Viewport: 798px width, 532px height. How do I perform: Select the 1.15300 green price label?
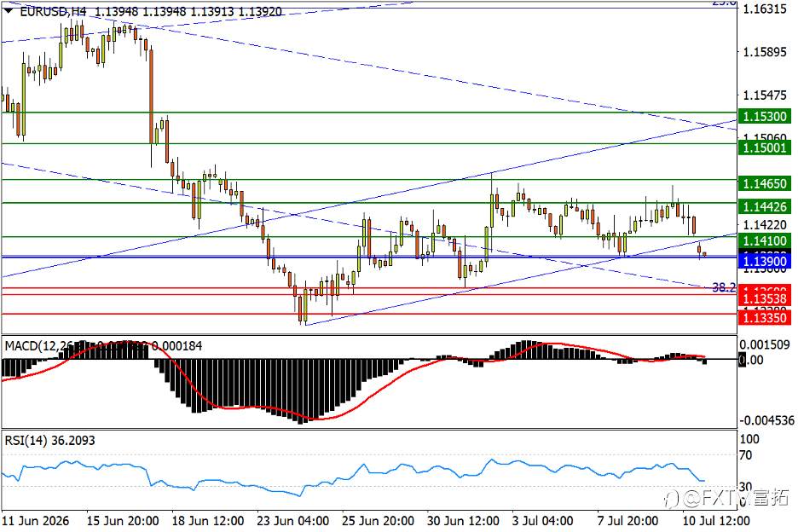[x=765, y=116]
